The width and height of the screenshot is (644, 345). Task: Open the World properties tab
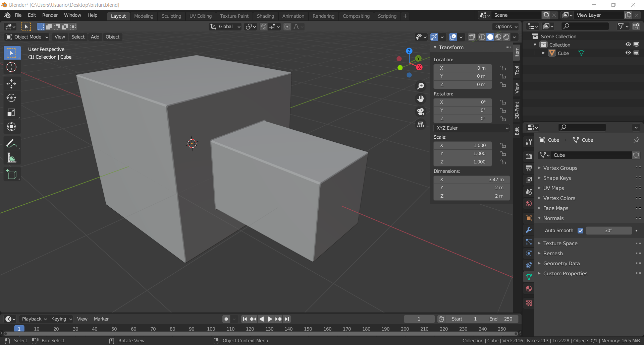coord(529,203)
